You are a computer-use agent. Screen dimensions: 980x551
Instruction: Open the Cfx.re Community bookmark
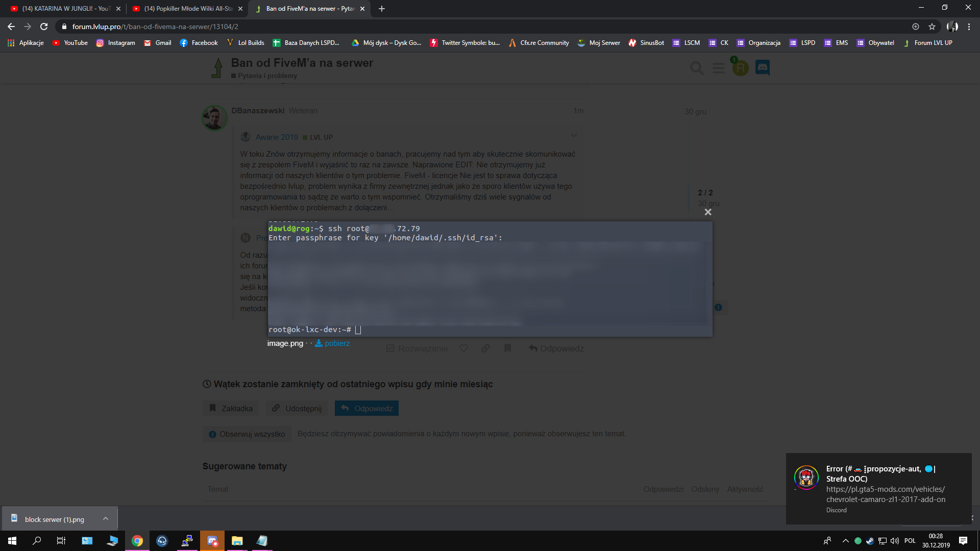[x=539, y=43]
